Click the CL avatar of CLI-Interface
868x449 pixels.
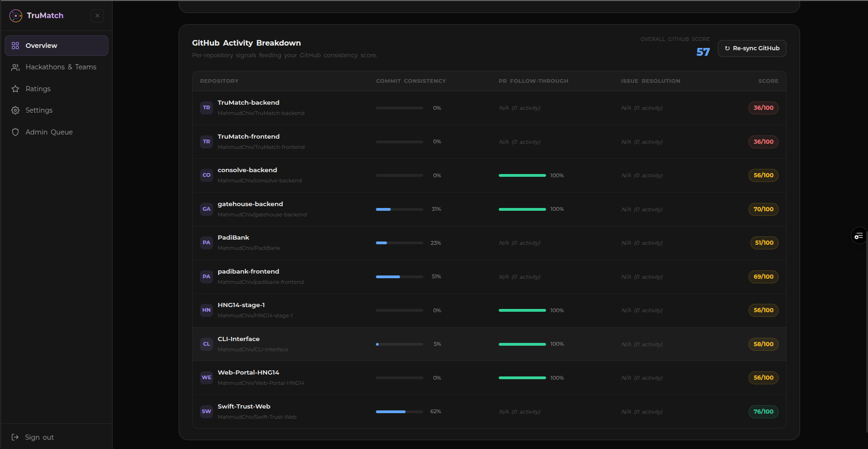coord(207,344)
